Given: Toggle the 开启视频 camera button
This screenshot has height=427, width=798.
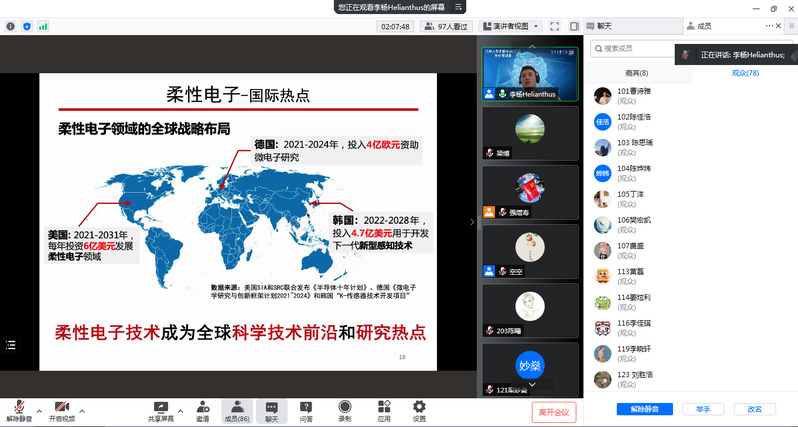Looking at the screenshot, I should [62, 411].
